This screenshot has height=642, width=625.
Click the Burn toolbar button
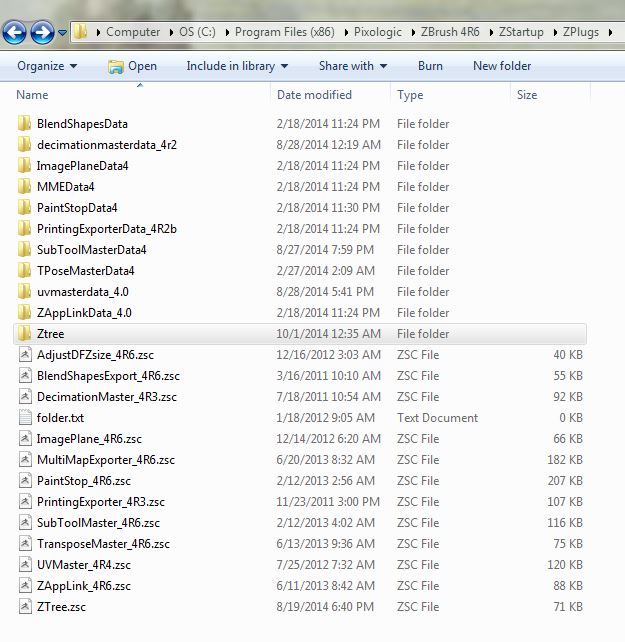click(x=430, y=66)
